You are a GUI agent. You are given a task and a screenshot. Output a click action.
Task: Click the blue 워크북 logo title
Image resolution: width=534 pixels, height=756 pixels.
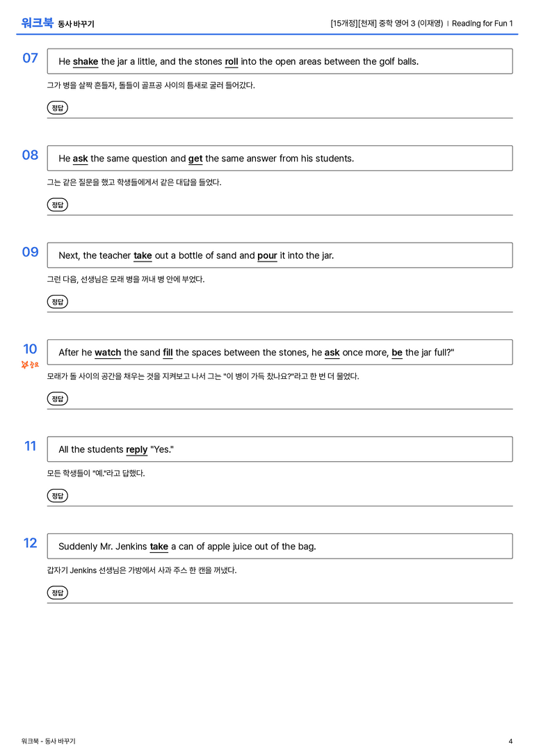pyautogui.click(x=37, y=22)
